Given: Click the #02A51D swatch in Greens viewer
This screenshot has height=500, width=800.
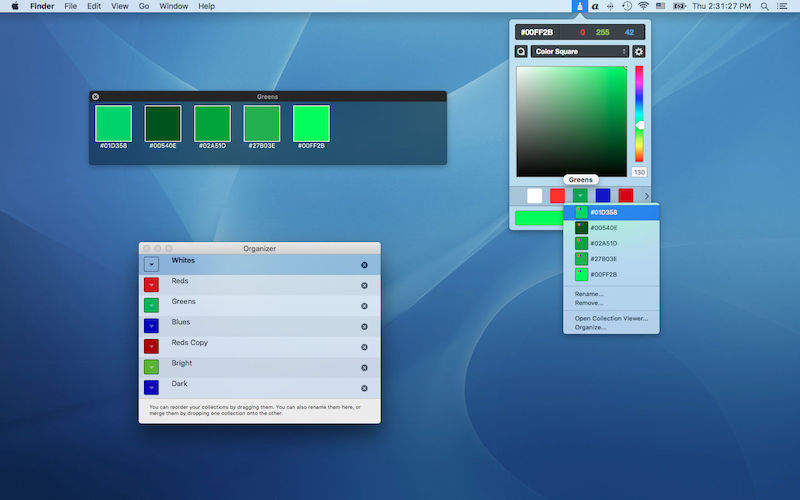Looking at the screenshot, I should point(212,123).
